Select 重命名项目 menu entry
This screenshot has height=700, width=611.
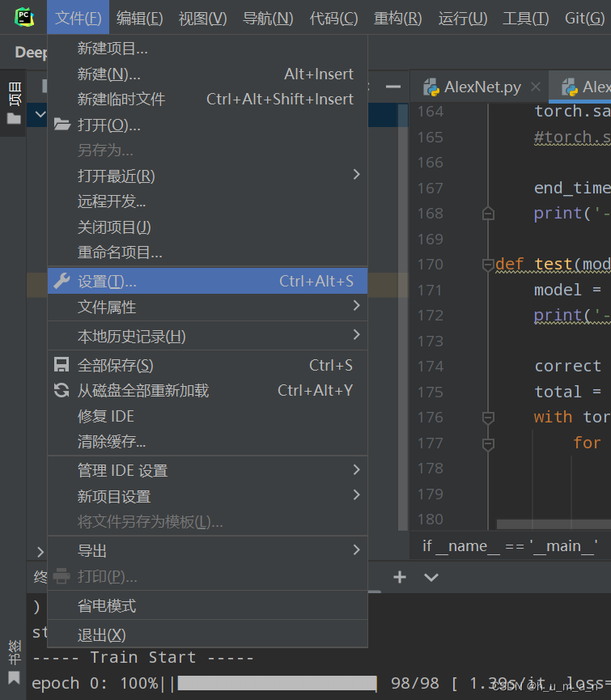point(207,252)
